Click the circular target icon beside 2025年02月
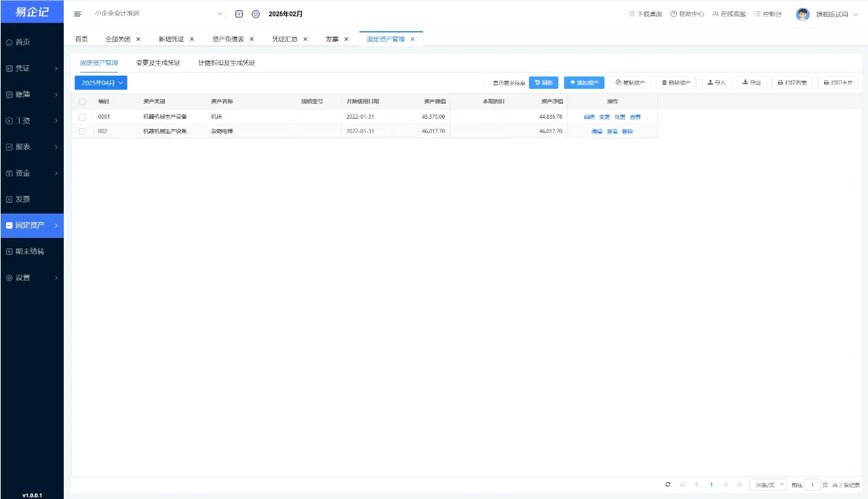The height and width of the screenshot is (499, 868). point(256,14)
